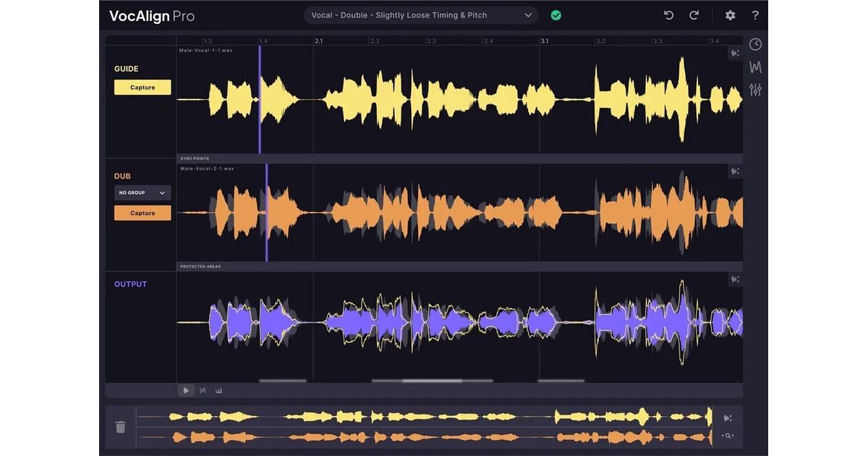This screenshot has width=868, height=456.
Task: Select the pitch curve icon in sidebar
Action: coord(755,67)
